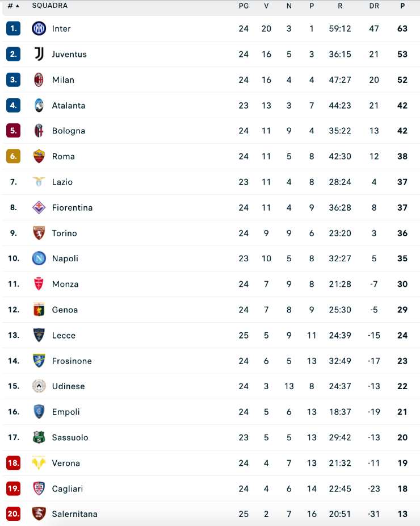Click the Salernitana team crest
Viewport: 420px width, 526px height.
[39, 514]
